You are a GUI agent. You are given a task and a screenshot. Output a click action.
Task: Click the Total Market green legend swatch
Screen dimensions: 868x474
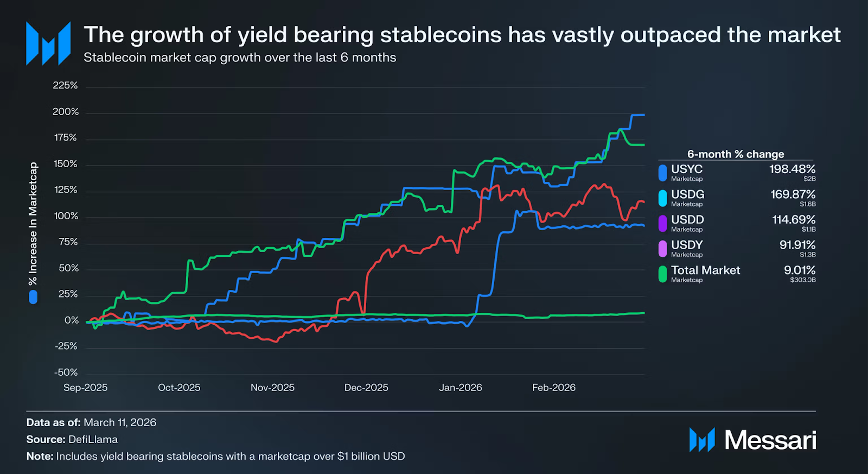662,274
